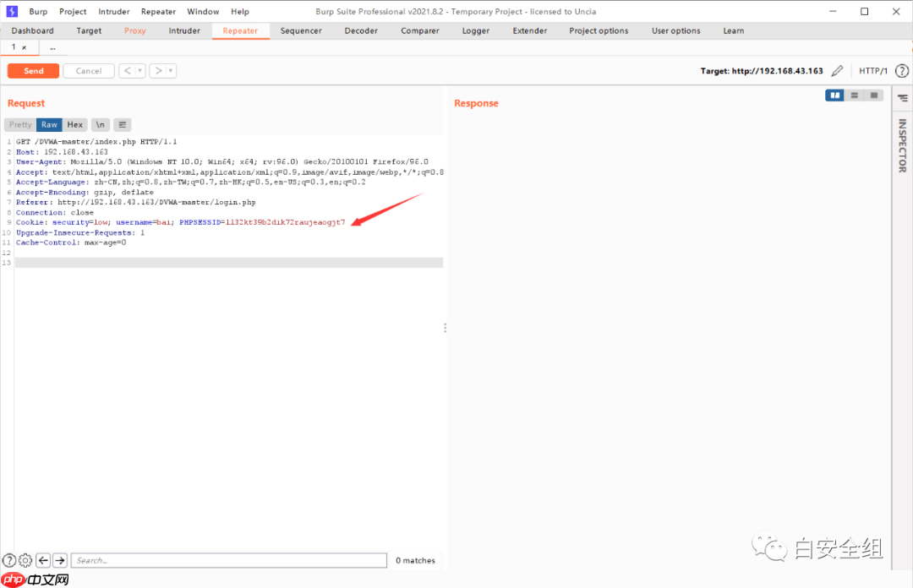This screenshot has height=588, width=913.
Task: Switch to the Intruder tab
Action: point(184,31)
